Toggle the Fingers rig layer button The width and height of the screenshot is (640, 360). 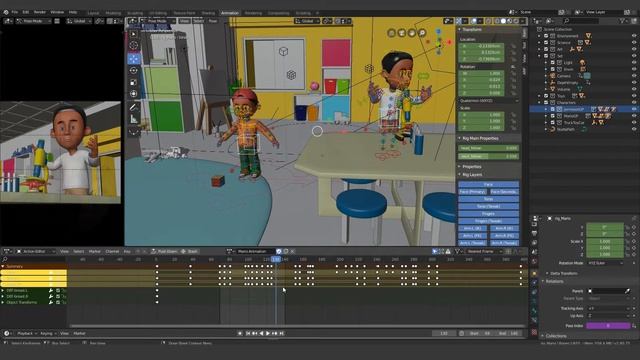[x=489, y=214]
